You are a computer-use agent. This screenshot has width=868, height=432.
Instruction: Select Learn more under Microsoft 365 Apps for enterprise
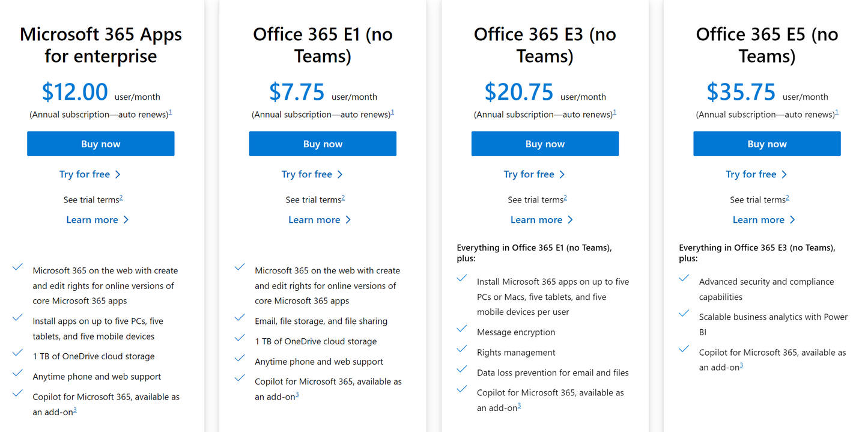click(93, 219)
